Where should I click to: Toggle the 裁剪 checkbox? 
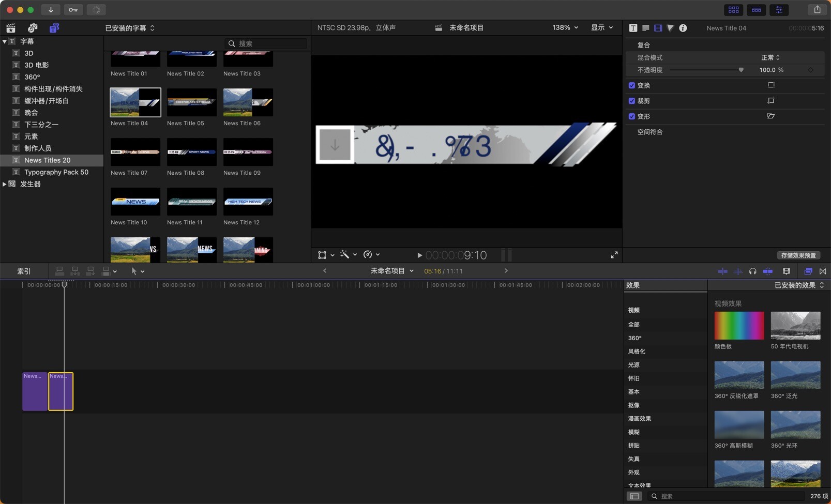[631, 101]
